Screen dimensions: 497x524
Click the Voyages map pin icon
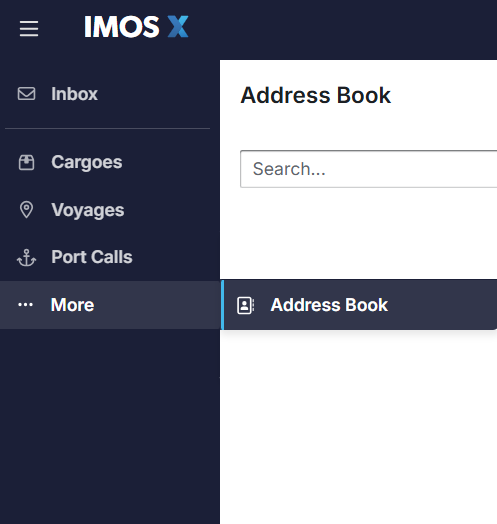tap(26, 210)
